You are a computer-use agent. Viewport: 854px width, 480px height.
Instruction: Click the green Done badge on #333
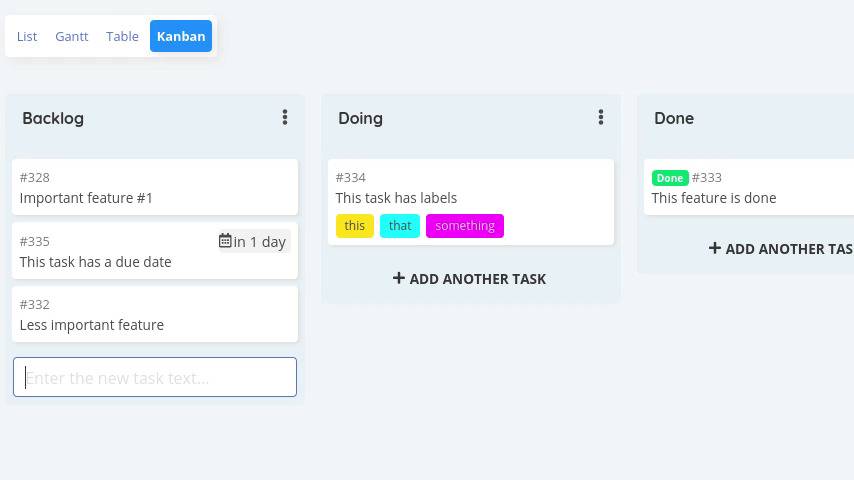click(x=670, y=178)
